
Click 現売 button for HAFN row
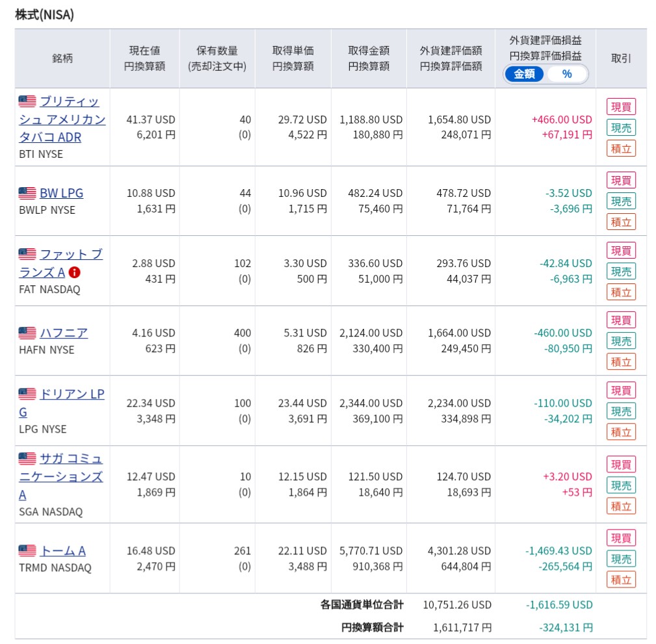(621, 341)
